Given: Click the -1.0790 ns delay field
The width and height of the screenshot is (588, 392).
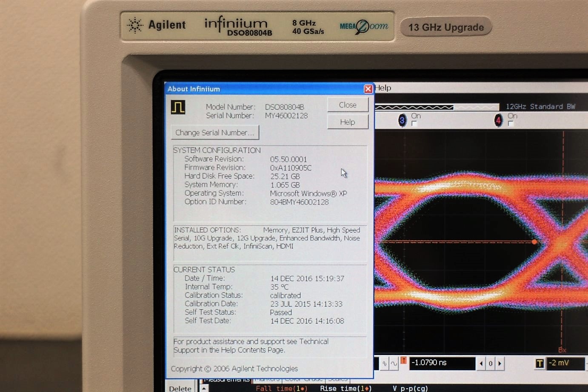Looking at the screenshot, I should pos(442,363).
